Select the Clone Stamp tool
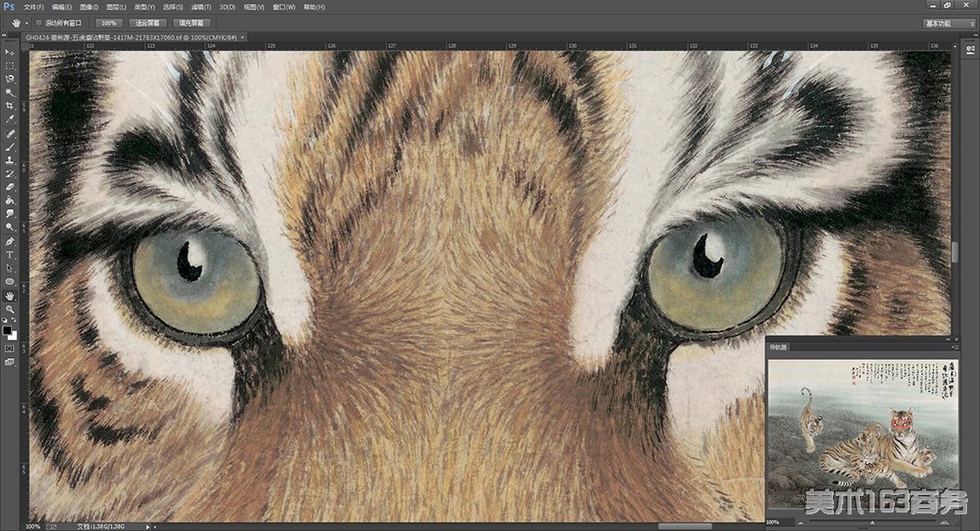Viewport: 980px width, 531px height. point(9,161)
